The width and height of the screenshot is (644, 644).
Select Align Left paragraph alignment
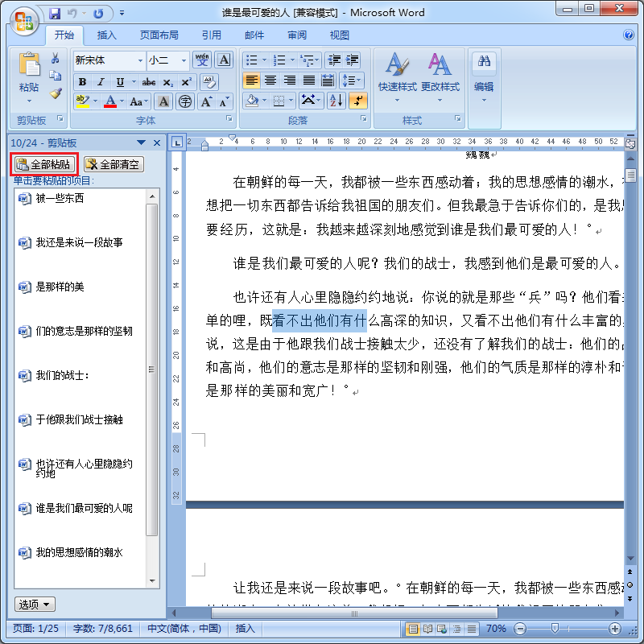[x=251, y=80]
